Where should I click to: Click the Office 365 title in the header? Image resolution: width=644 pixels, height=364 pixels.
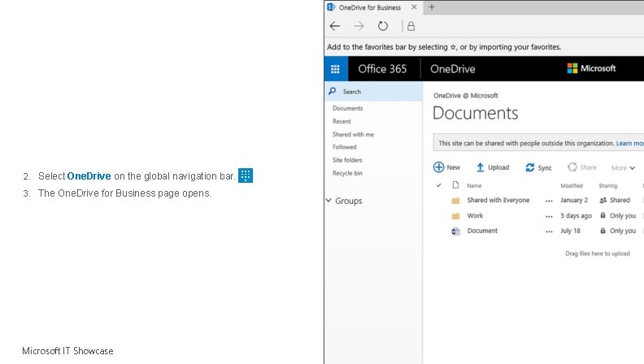pyautogui.click(x=382, y=68)
